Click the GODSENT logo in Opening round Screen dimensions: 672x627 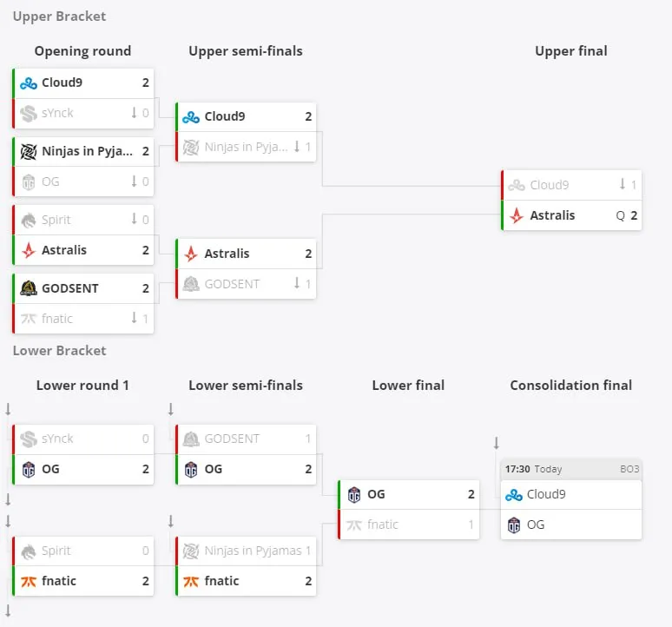29,288
